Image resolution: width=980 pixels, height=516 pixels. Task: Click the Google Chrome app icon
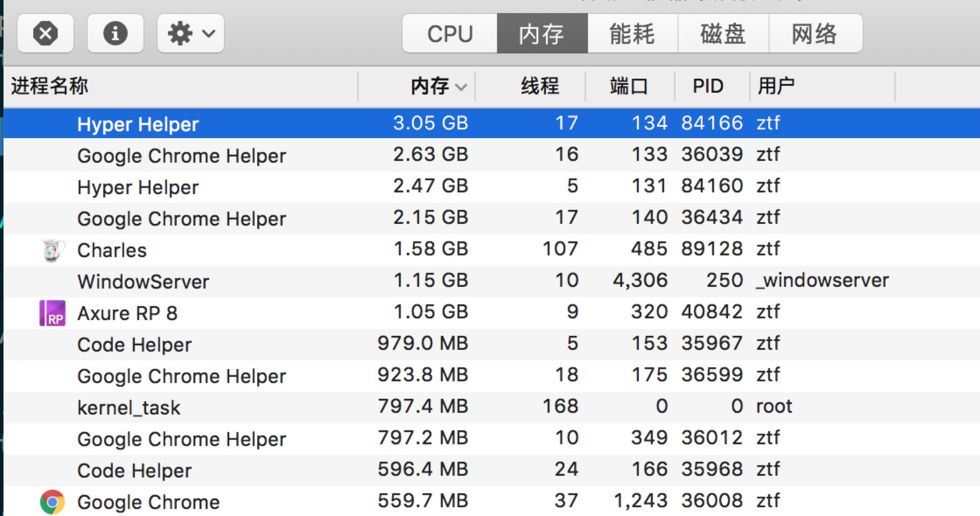click(52, 502)
